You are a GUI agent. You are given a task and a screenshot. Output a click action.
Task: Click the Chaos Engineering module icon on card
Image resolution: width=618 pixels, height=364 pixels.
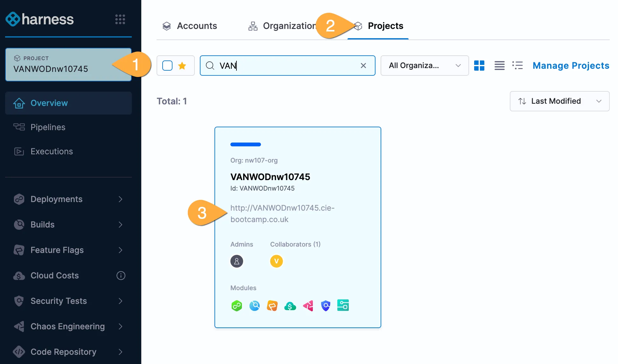[308, 306]
